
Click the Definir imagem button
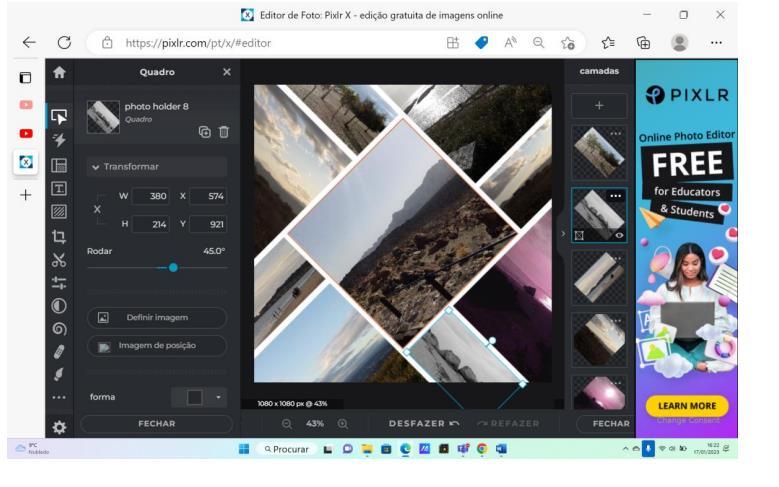coord(157,317)
